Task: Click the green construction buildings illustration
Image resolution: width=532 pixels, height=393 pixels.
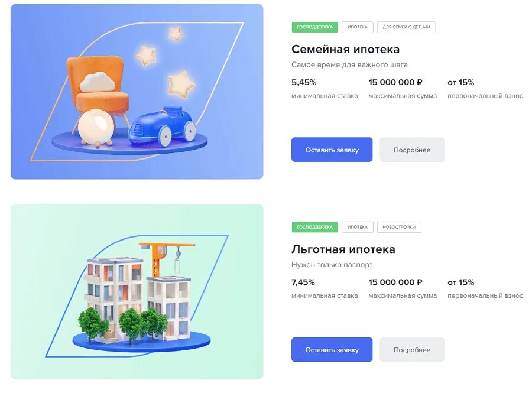Action: click(137, 291)
